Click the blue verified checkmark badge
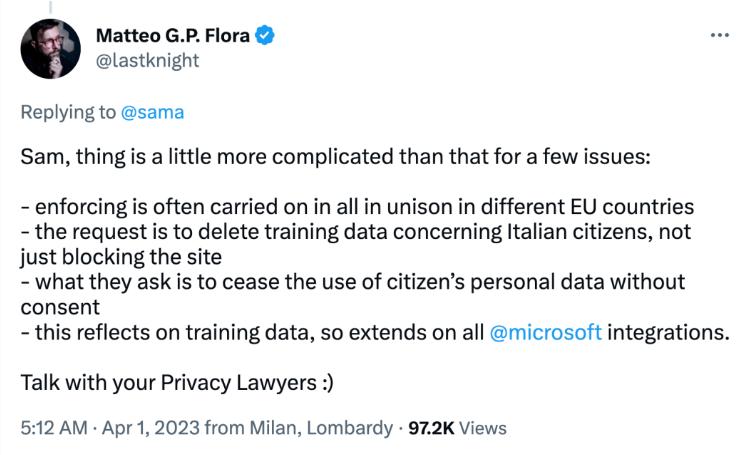The image size is (752, 455). click(266, 36)
